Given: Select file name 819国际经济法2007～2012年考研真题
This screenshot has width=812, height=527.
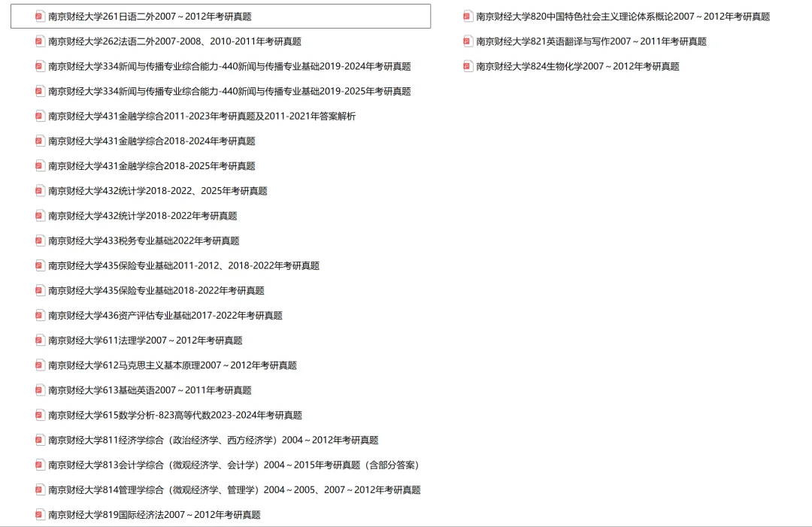Looking at the screenshot, I should (154, 514).
